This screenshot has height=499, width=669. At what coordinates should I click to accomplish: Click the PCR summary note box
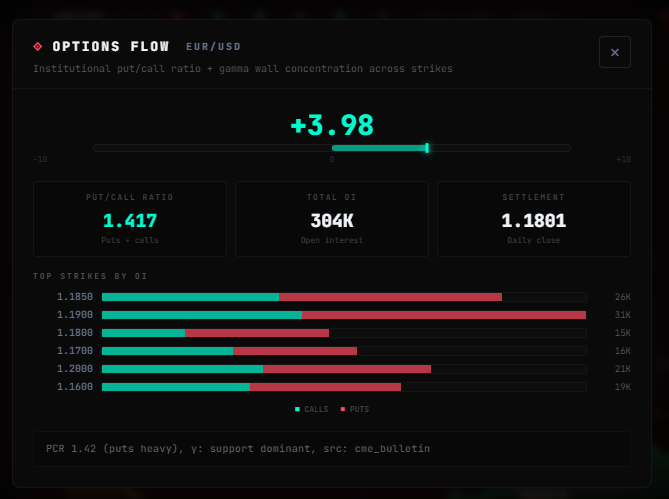pyautogui.click(x=331, y=449)
